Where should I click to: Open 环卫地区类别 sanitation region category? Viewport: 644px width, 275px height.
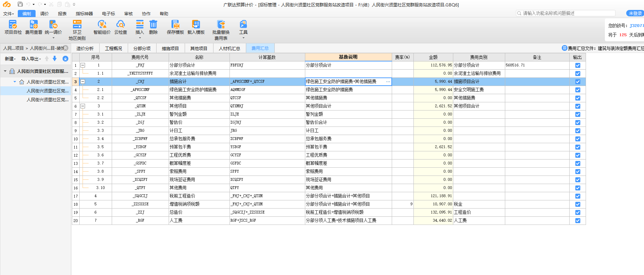click(77, 30)
